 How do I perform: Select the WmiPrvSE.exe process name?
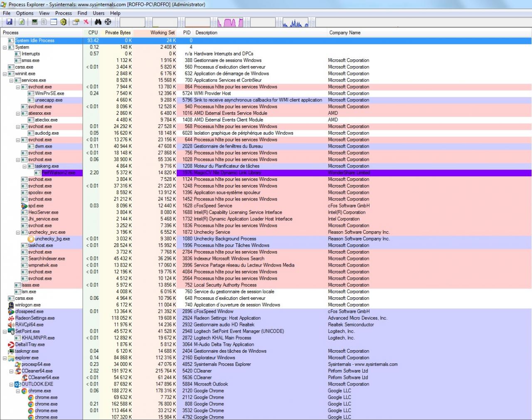pos(49,94)
